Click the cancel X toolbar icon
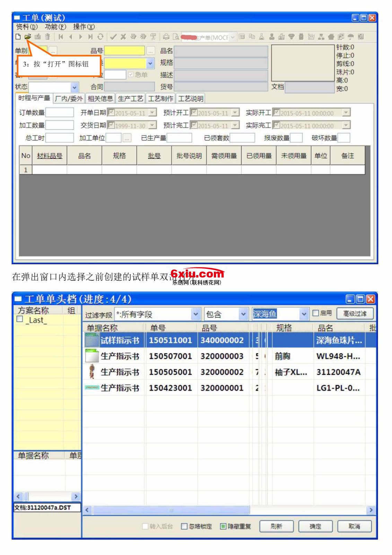The image size is (392, 555). 123,37
